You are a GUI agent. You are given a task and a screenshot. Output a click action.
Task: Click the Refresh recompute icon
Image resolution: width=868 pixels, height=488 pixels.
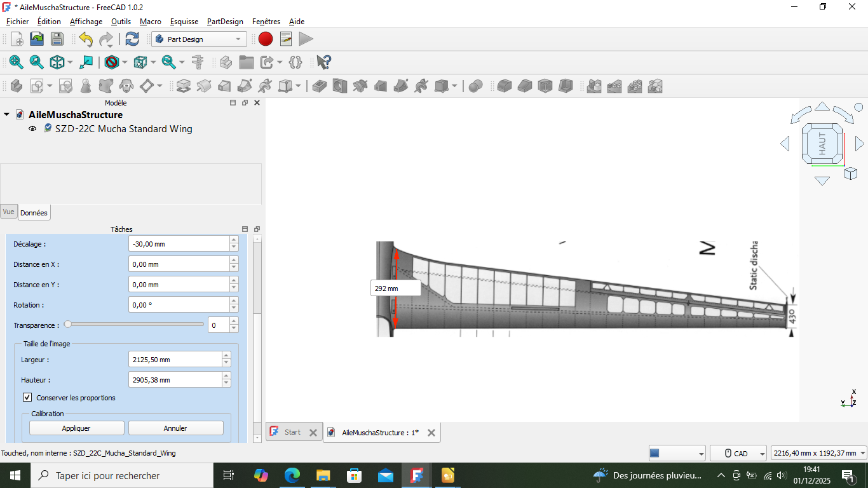(132, 39)
